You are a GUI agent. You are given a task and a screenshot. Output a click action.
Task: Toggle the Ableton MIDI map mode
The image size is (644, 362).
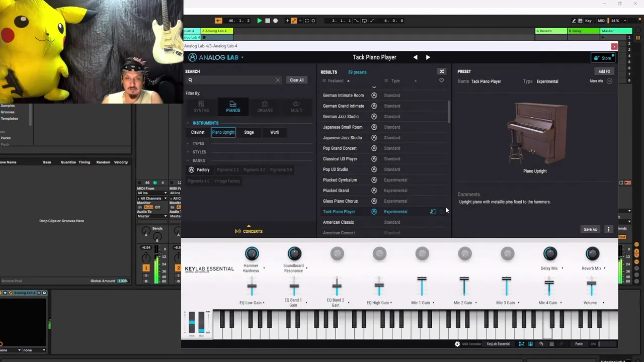[x=601, y=21]
